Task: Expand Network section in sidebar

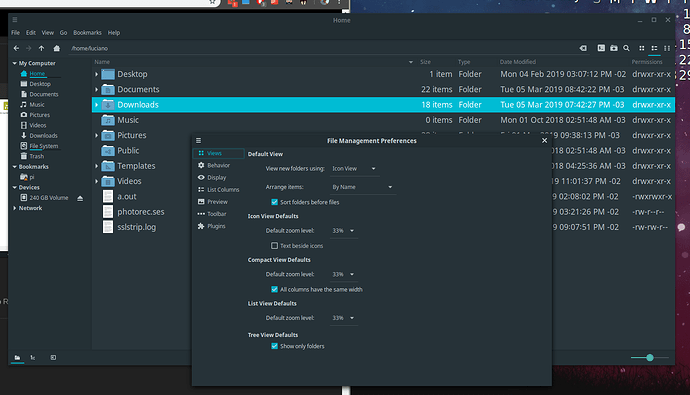Action: coord(15,208)
